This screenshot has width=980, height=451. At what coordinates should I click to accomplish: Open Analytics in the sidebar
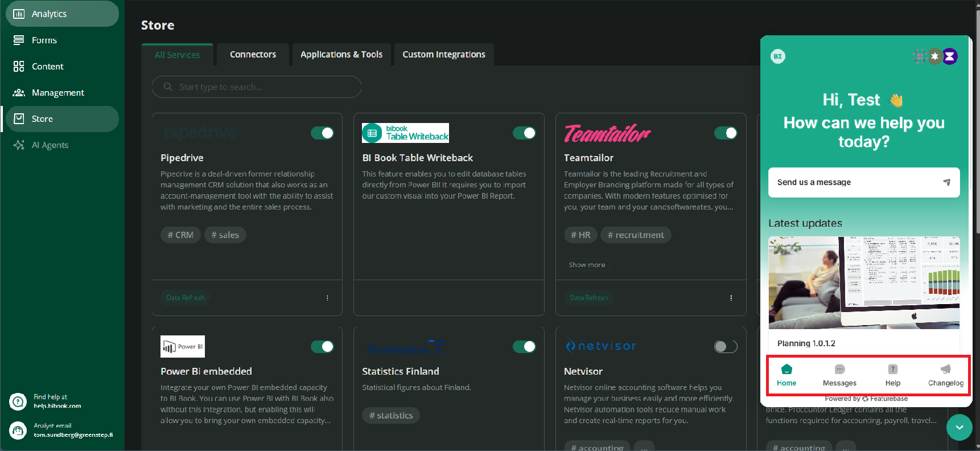click(62, 14)
